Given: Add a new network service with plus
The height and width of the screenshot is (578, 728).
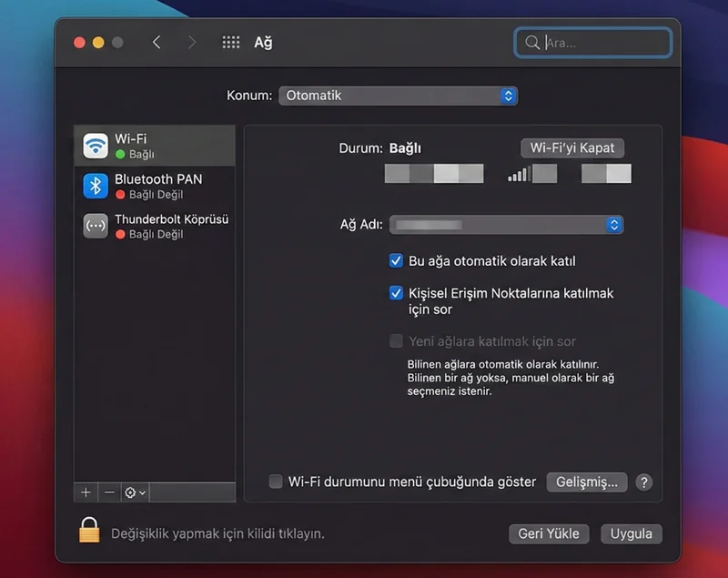Looking at the screenshot, I should pyautogui.click(x=86, y=492).
